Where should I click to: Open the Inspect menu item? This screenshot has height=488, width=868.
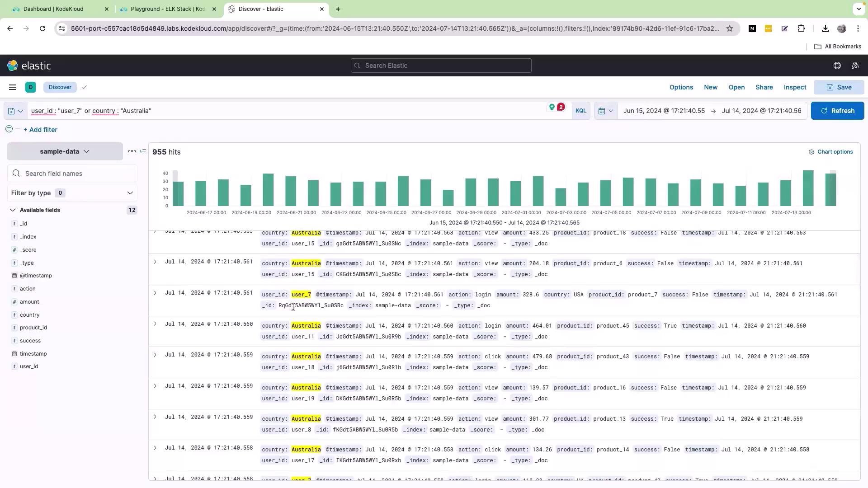[x=795, y=87]
